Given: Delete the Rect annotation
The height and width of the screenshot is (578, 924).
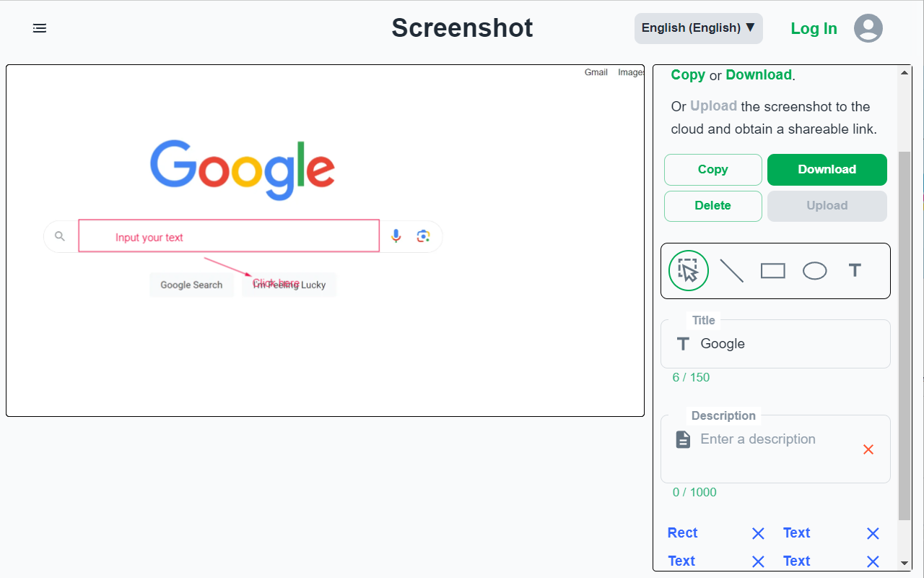Looking at the screenshot, I should 757,533.
